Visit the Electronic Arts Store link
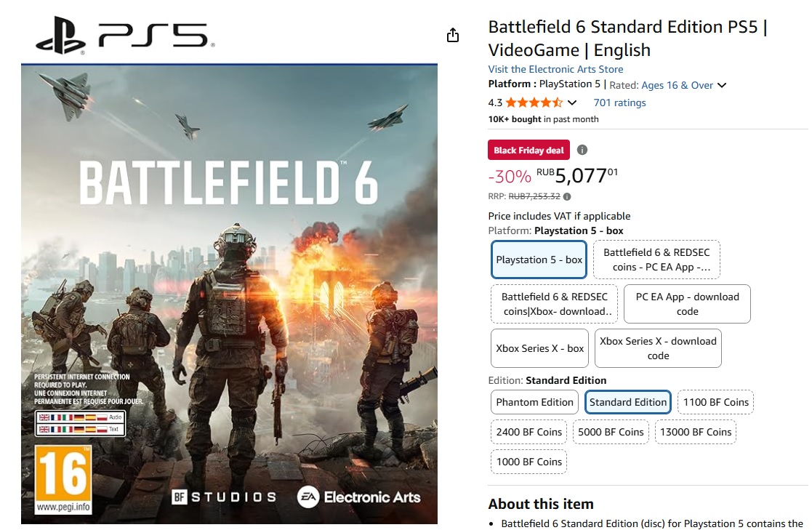 coord(555,69)
